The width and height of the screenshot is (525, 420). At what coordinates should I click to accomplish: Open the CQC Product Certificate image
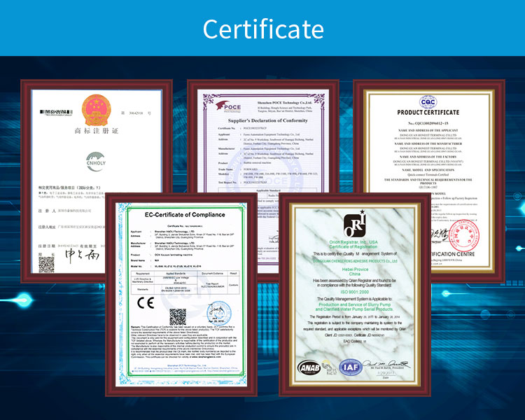[429, 181]
